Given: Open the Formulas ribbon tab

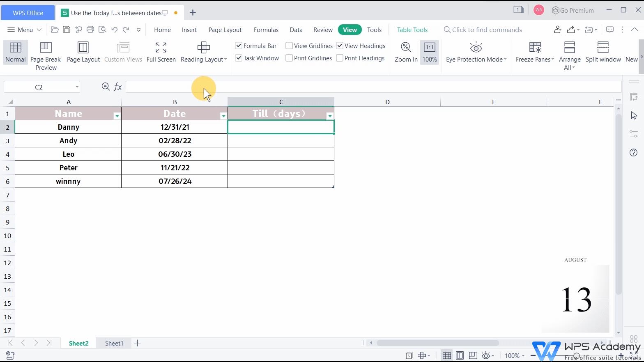Looking at the screenshot, I should click(x=266, y=30).
